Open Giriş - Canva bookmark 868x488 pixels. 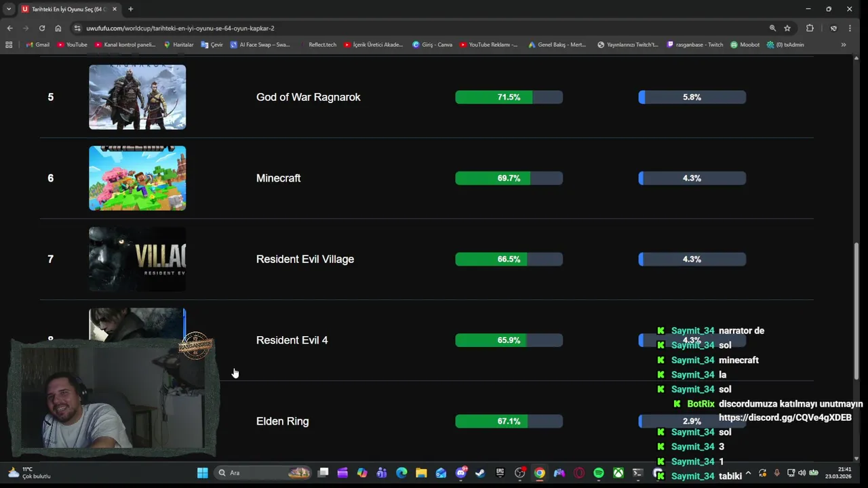pos(433,45)
